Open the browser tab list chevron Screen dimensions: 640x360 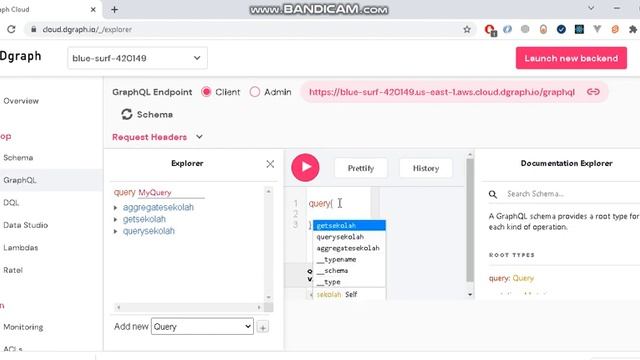coord(591,8)
